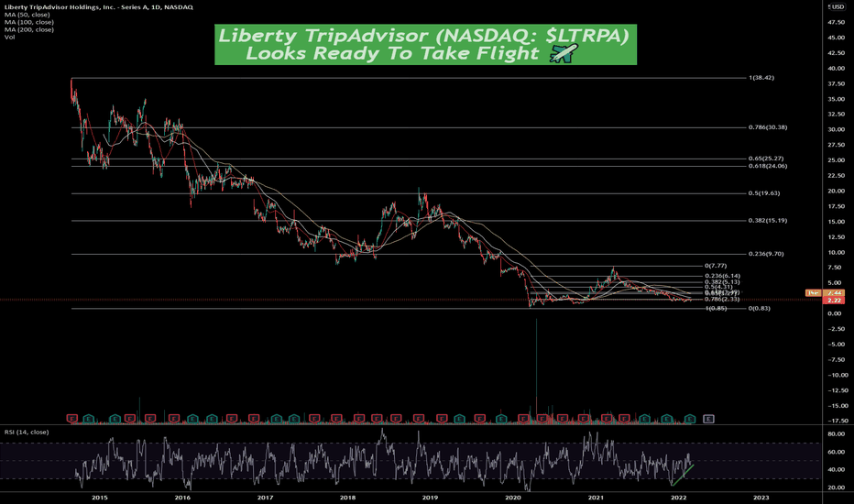Select the Liberty TripAdvisor Holdings symbol legend title
854x504 pixels.
[99, 7]
